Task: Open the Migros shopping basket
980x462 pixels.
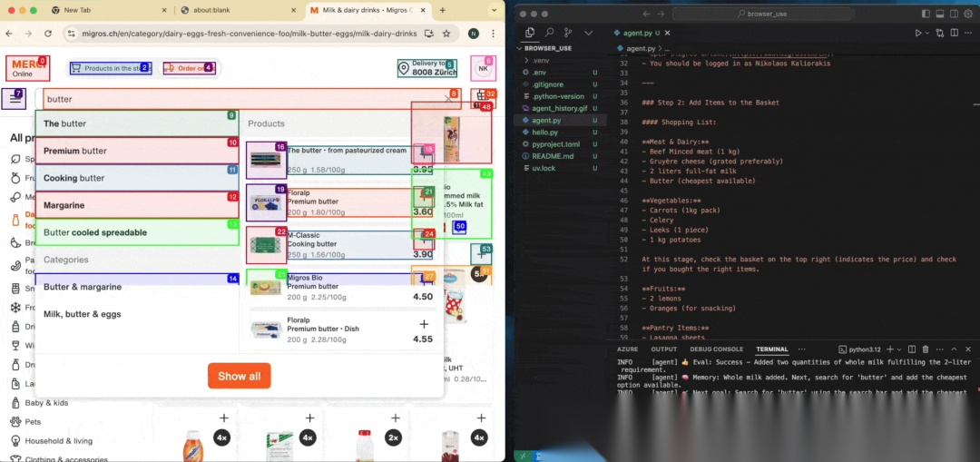Action: coord(482,97)
